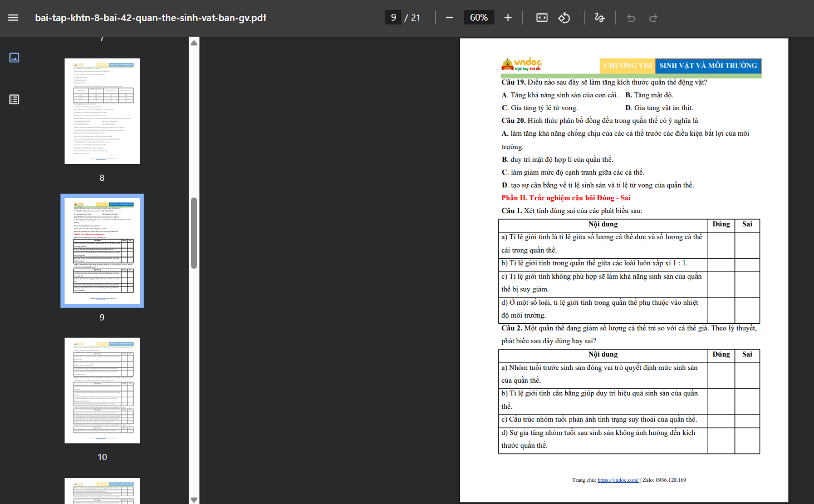Click the thumbnail panel scroll down arrow
814x504 pixels.
coord(194,500)
